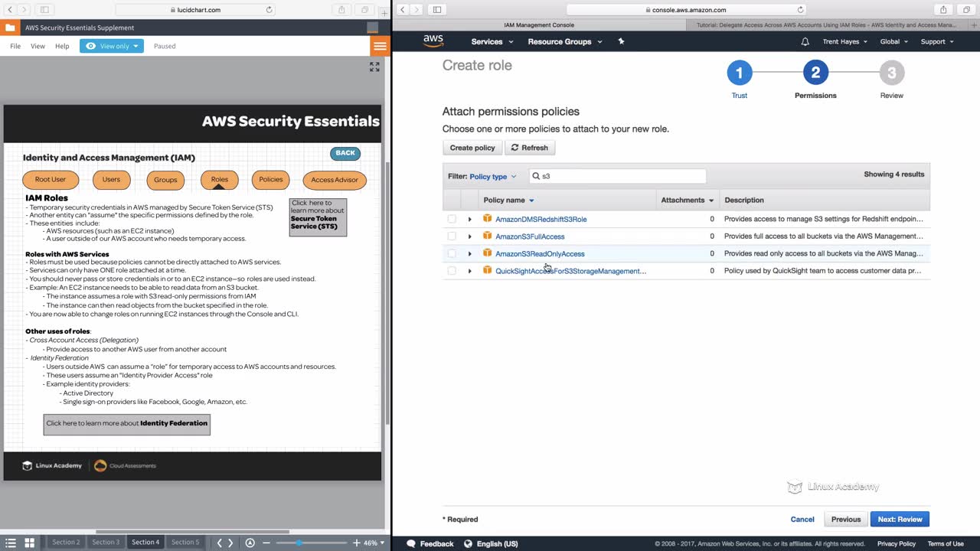Check the AmazonS3ReadOnlyAccess policy checkbox

coord(452,253)
